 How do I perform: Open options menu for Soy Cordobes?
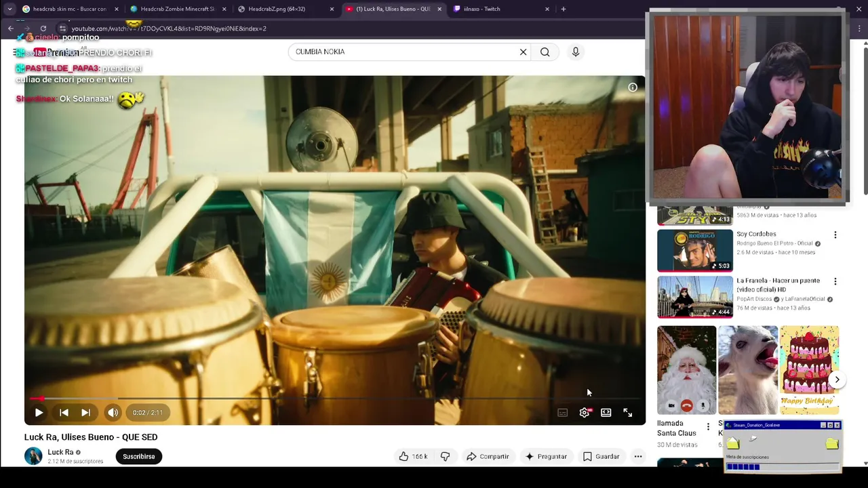(835, 235)
